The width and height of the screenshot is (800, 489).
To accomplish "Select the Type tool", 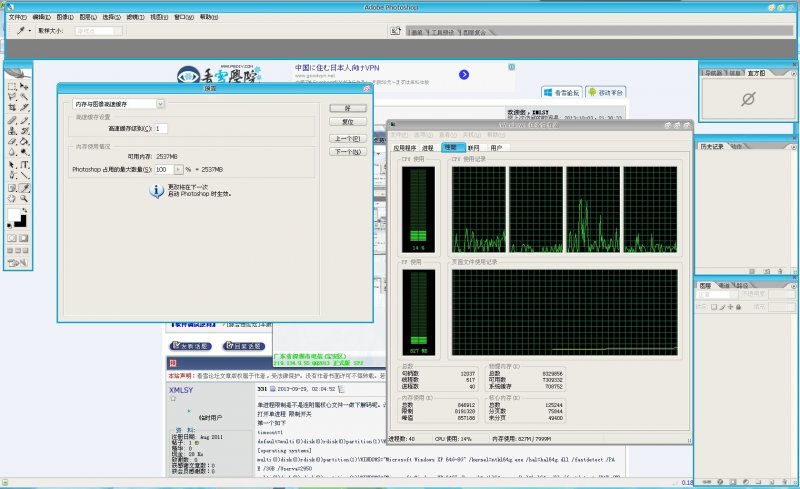I will 24,165.
